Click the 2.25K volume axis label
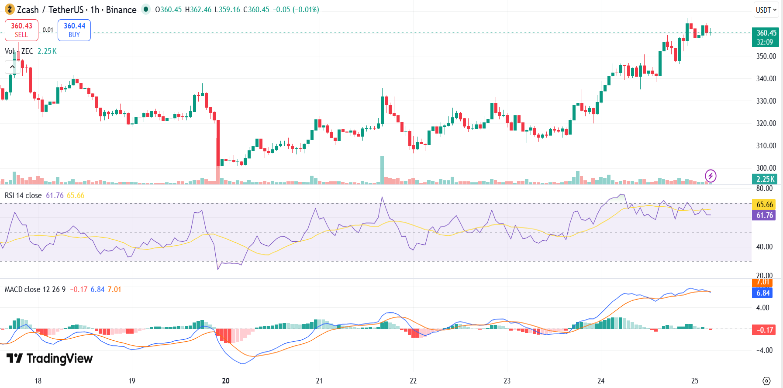This screenshot has width=783, height=388. pos(766,179)
